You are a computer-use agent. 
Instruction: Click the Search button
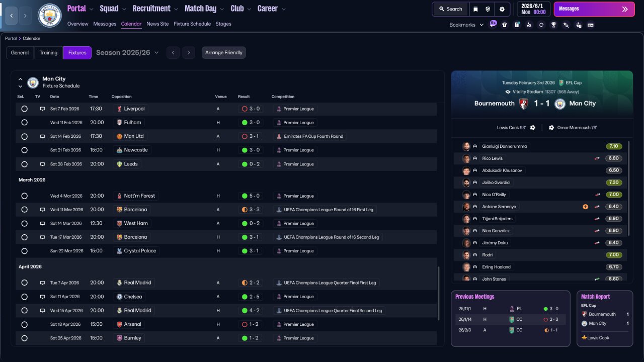[450, 9]
